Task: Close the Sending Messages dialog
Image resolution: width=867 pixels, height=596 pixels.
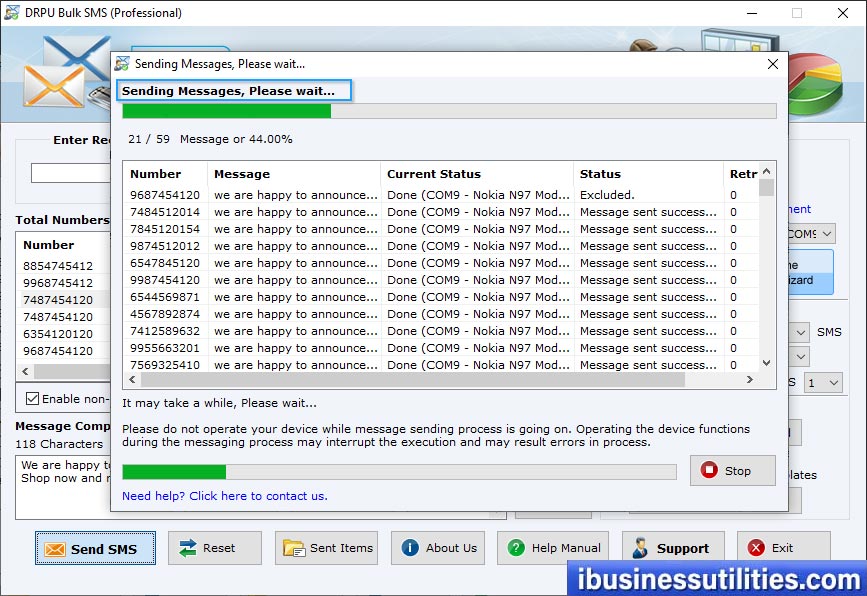Action: [773, 64]
